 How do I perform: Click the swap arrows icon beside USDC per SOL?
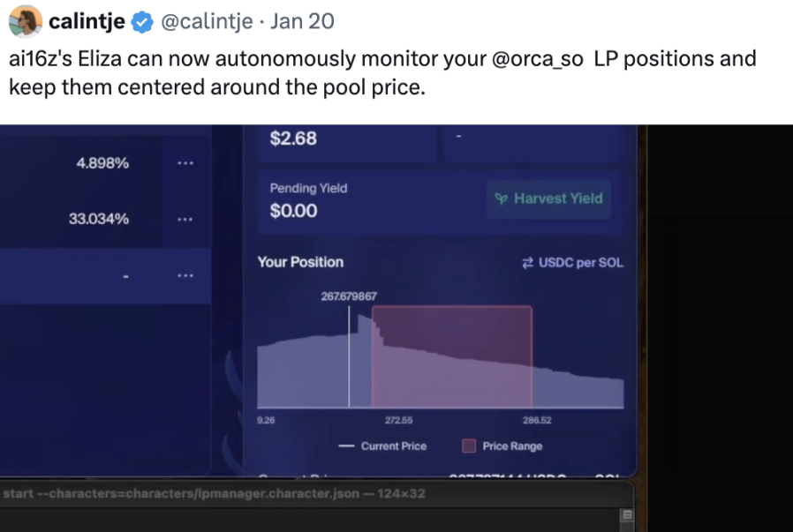click(x=529, y=263)
